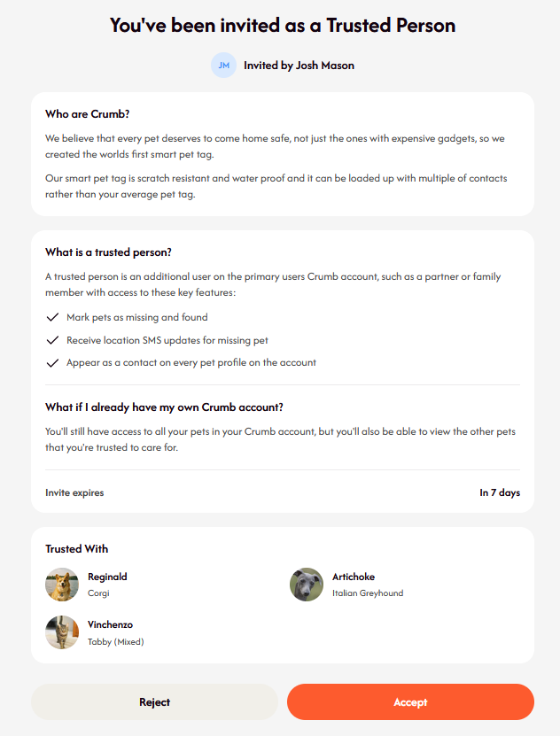
Task: Click the In 7 days expiry value
Action: tap(500, 492)
